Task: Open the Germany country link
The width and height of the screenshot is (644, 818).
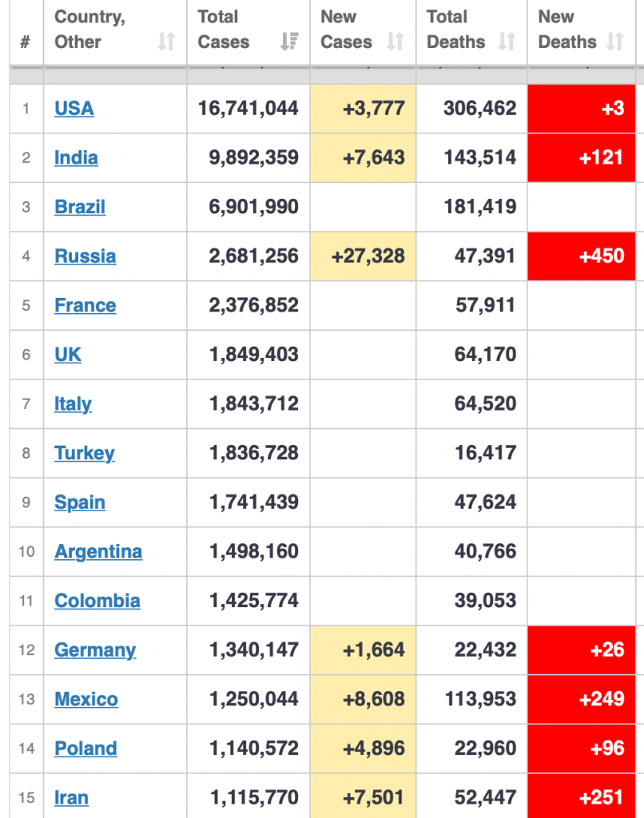Action: point(95,650)
